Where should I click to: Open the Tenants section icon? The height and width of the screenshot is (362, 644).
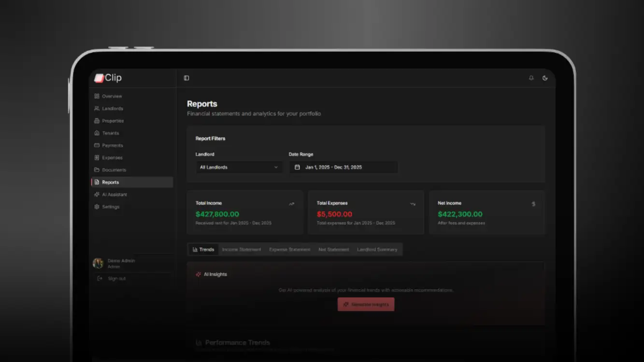pyautogui.click(x=97, y=133)
